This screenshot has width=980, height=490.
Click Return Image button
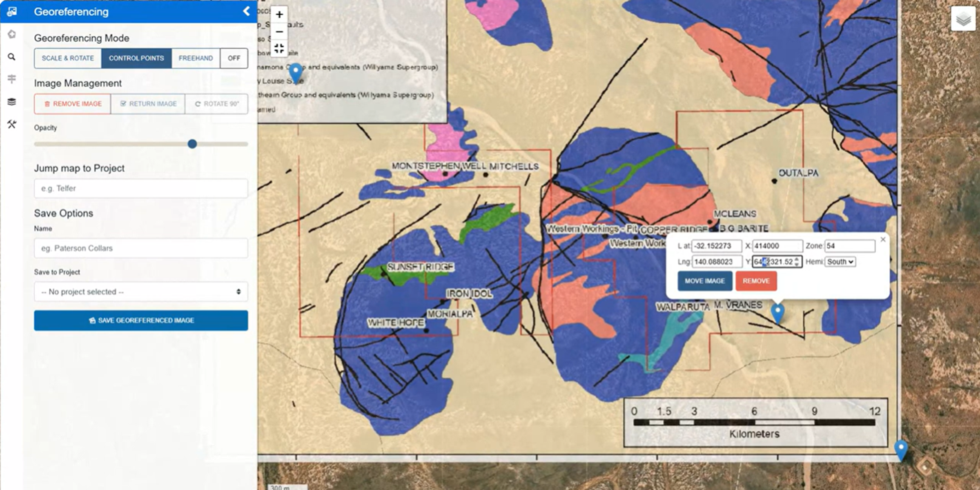click(148, 104)
